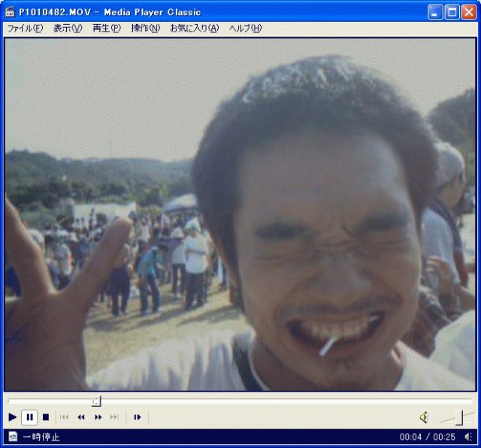Skip to the next track
The width and height of the screenshot is (481, 448).
(114, 417)
